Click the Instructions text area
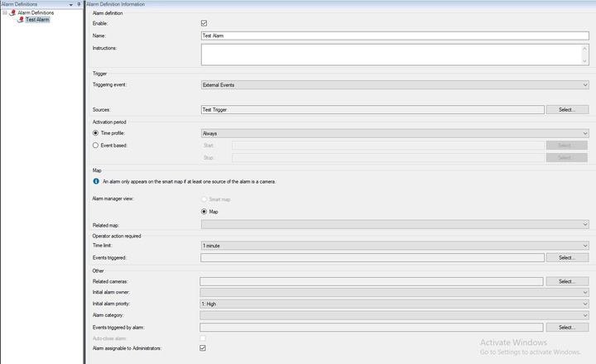596x364 pixels. pyautogui.click(x=389, y=54)
